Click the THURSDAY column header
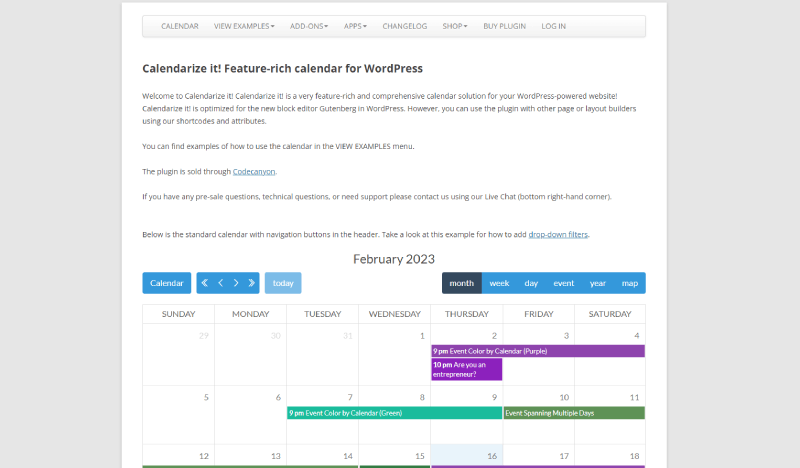This screenshot has height=468, width=800. [467, 314]
